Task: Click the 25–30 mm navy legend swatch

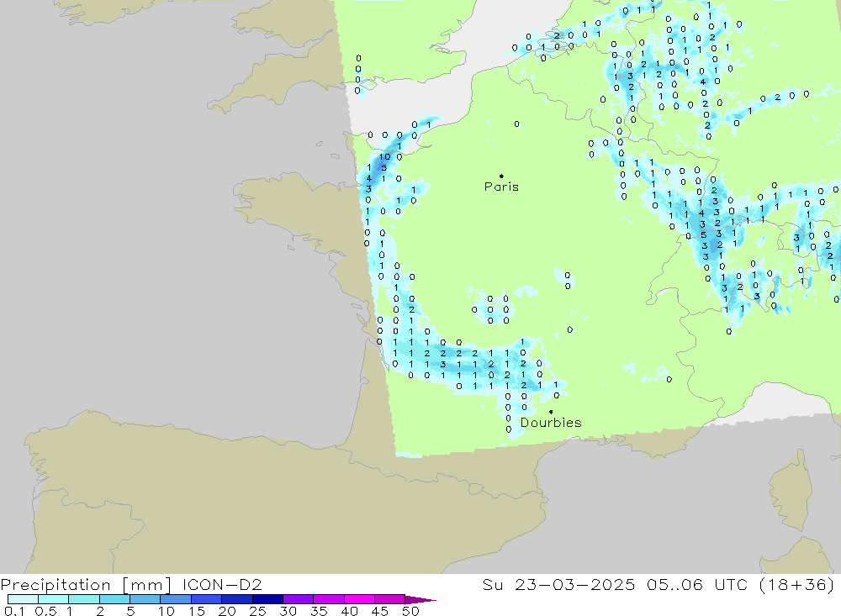Action: click(267, 599)
